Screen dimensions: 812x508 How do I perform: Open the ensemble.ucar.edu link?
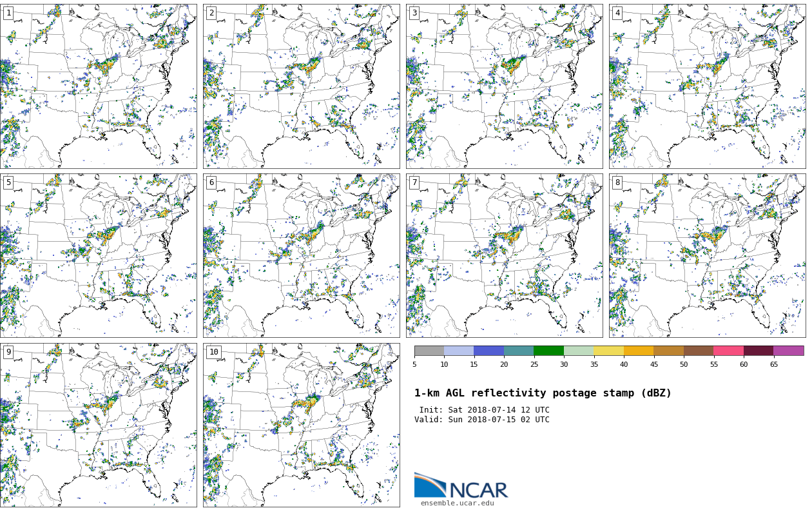457,503
